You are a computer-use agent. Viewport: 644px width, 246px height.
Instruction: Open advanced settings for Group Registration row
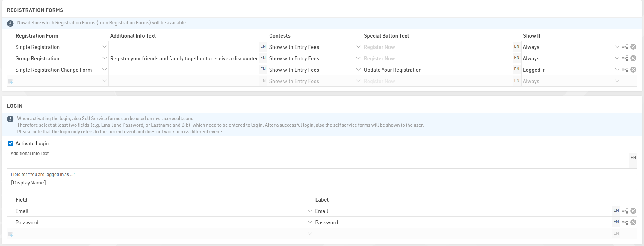pos(625,58)
